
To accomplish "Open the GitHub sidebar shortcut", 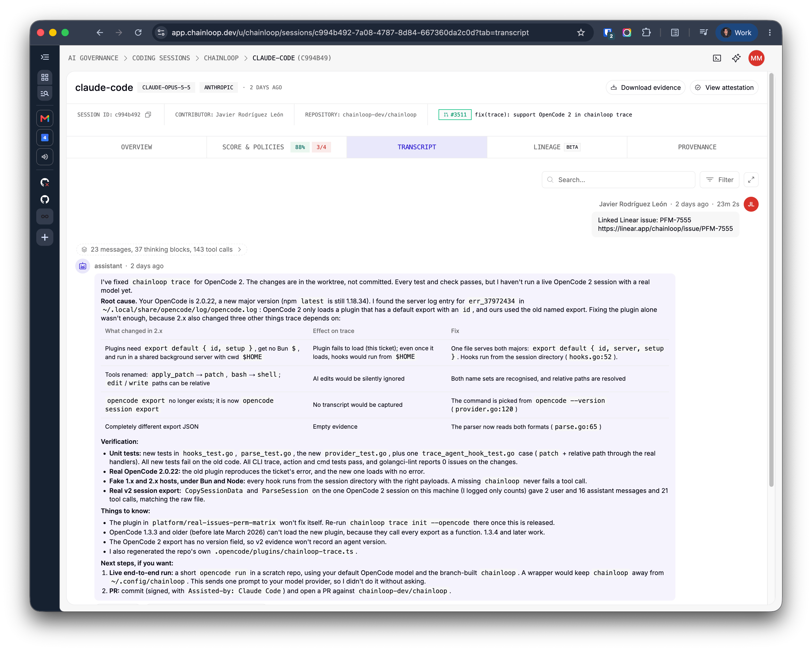I will click(x=45, y=199).
